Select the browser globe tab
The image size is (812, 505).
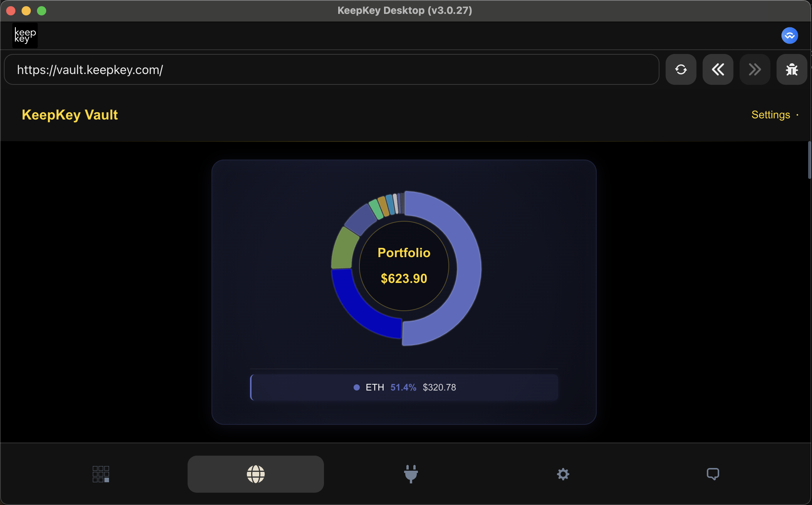point(256,474)
